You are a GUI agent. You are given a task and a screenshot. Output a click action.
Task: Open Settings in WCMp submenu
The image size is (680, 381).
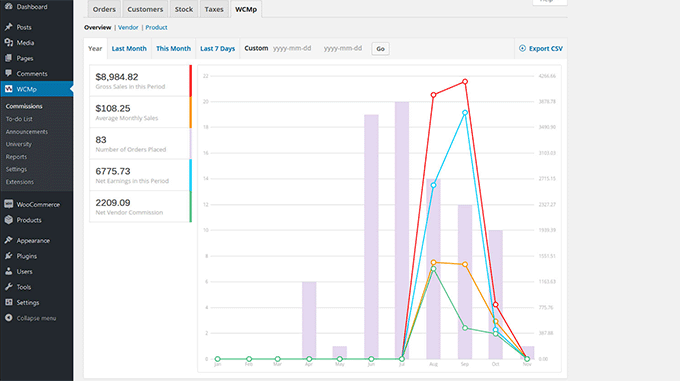point(16,169)
